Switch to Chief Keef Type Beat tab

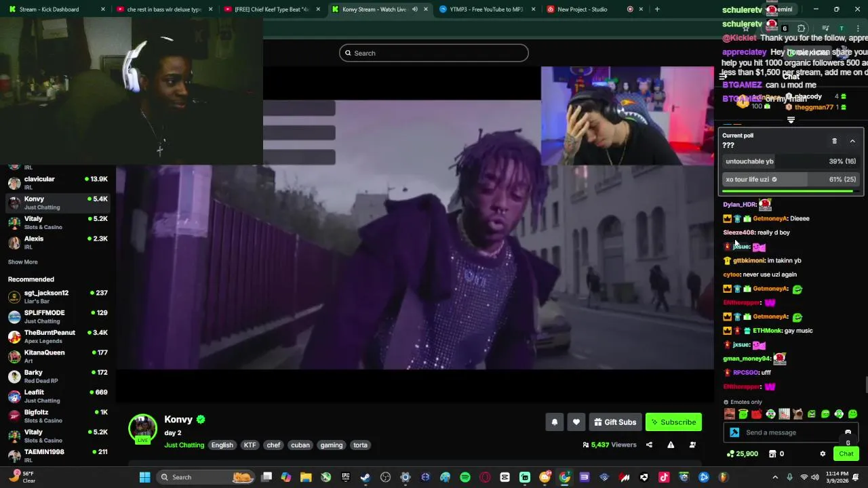coord(271,9)
